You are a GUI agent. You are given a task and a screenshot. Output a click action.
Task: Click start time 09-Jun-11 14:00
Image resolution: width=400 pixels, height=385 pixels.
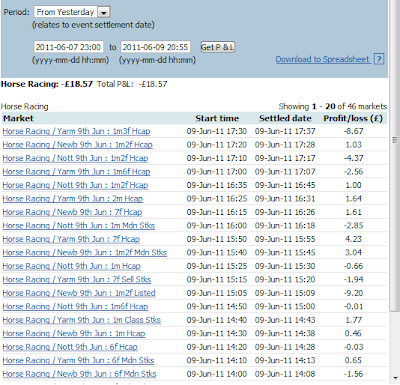tap(217, 374)
